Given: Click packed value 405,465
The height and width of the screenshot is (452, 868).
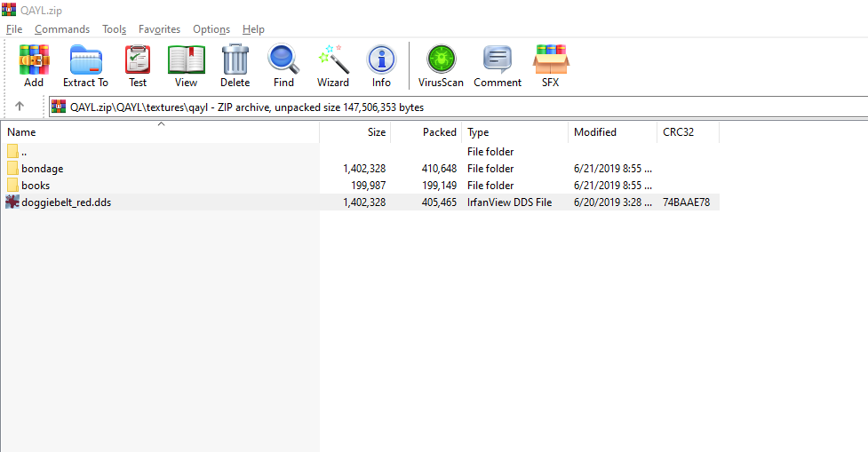Looking at the screenshot, I should click(x=440, y=202).
